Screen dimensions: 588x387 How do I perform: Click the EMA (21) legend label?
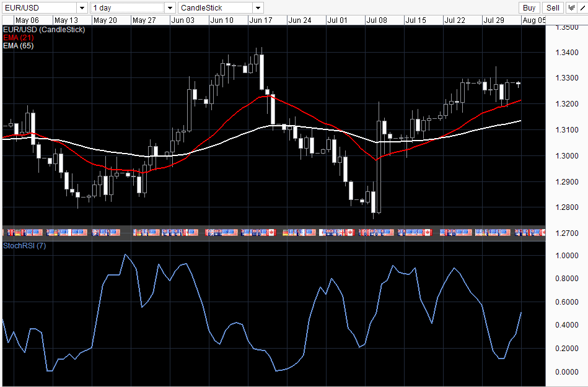point(19,38)
